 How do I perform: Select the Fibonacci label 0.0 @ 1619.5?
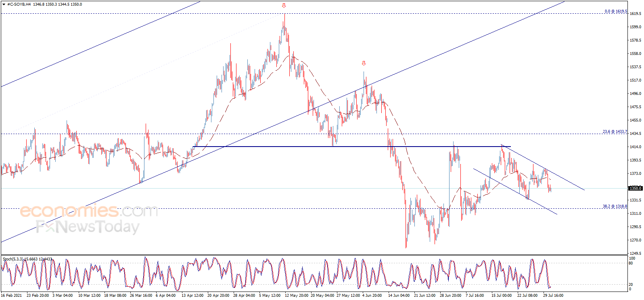616,11
